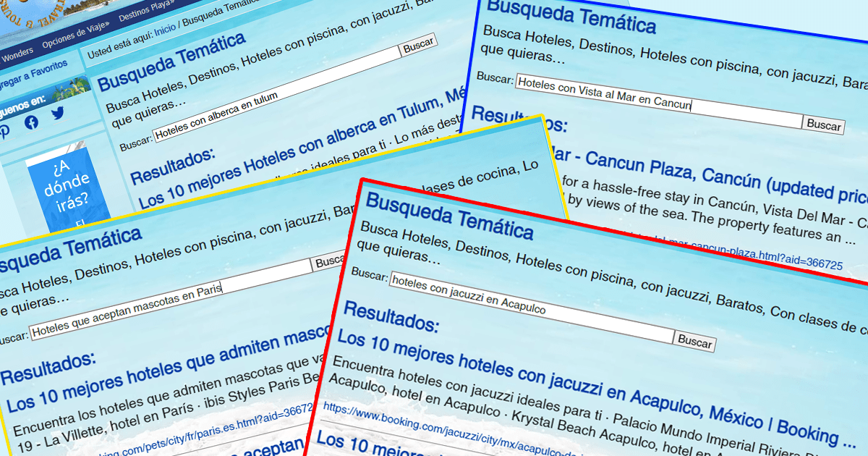Follow the Inicio breadcrumb link
This screenshot has width=868, height=456.
[164, 28]
